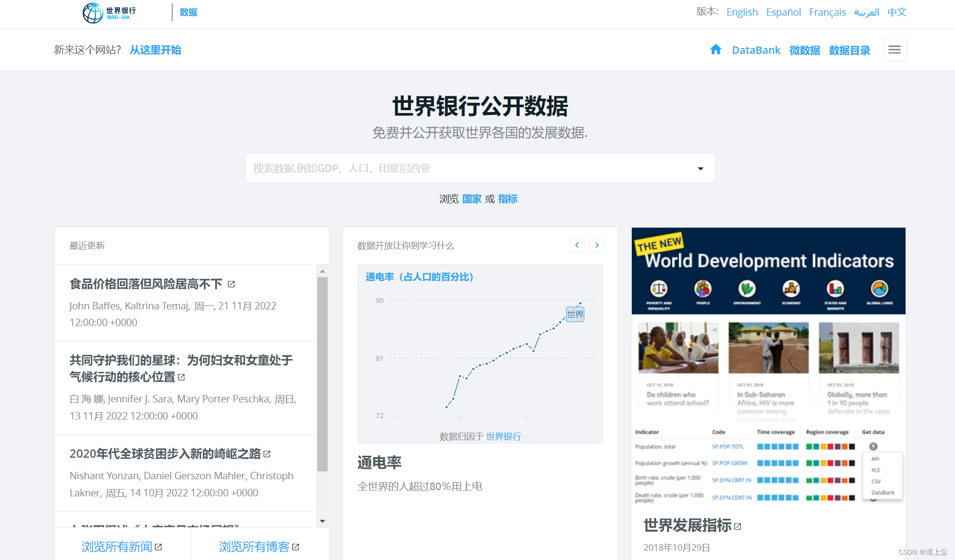Open the DataBank menu item
This screenshot has height=560, width=955.
tap(756, 50)
